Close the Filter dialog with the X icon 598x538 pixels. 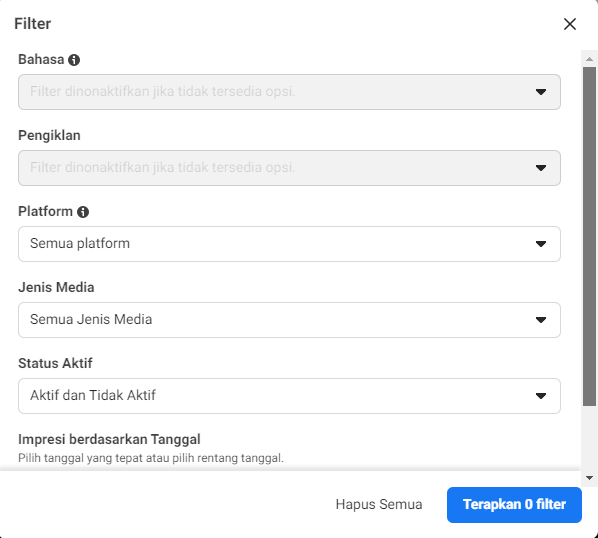[570, 24]
